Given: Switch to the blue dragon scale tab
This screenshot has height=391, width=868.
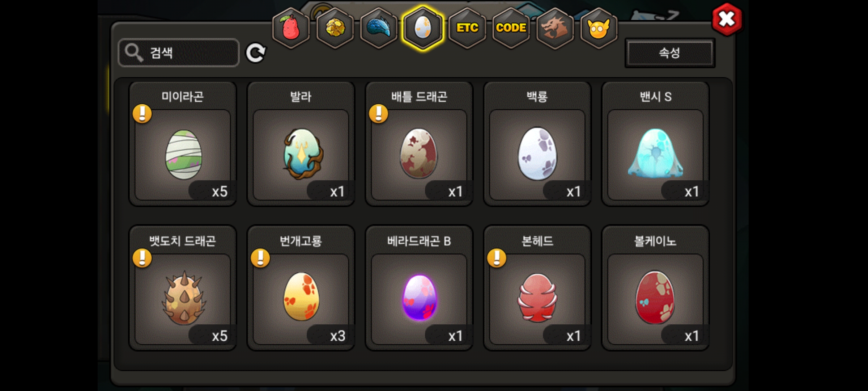Looking at the screenshot, I should 379,28.
